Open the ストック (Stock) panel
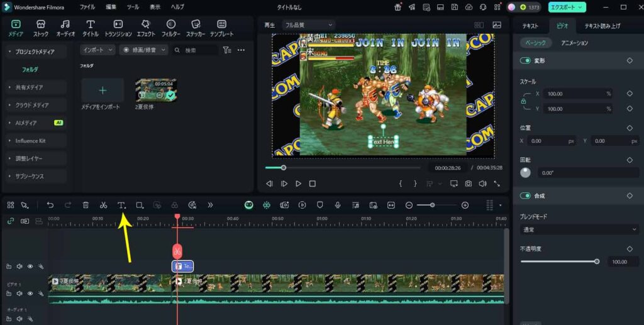The image size is (644, 325). tap(40, 28)
